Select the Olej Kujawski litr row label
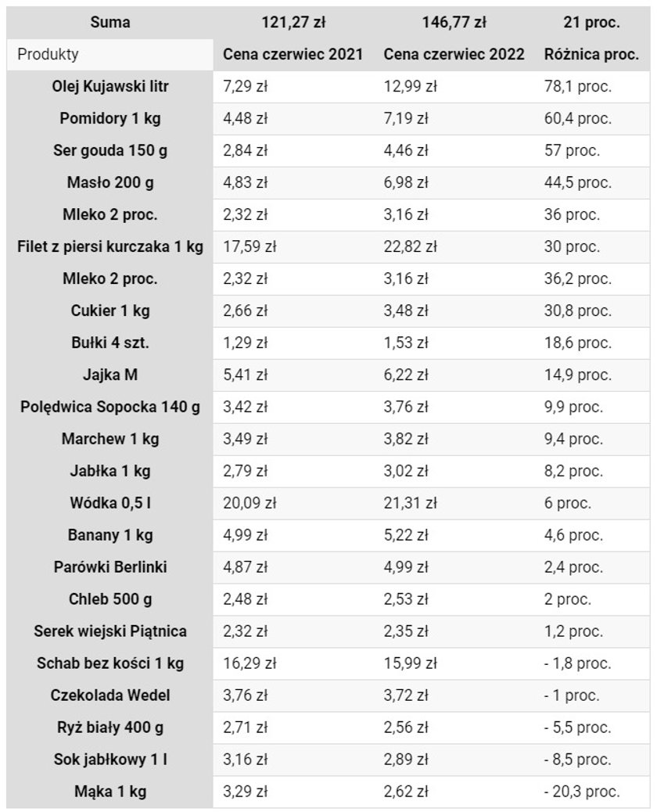657x812 pixels. tap(110, 87)
